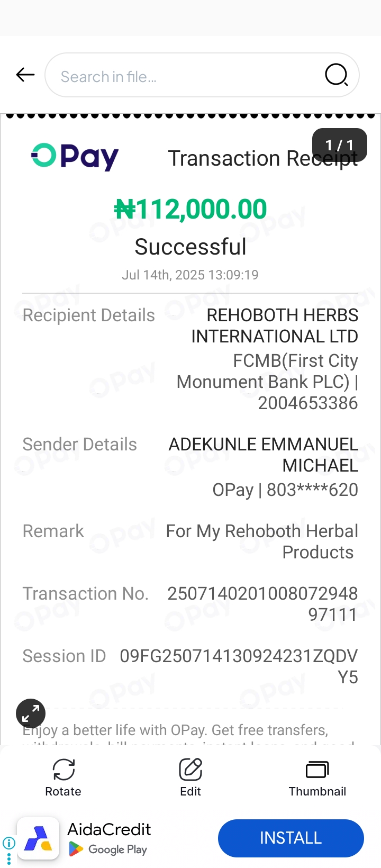
Task: Click the ad info icon
Action: point(8,843)
